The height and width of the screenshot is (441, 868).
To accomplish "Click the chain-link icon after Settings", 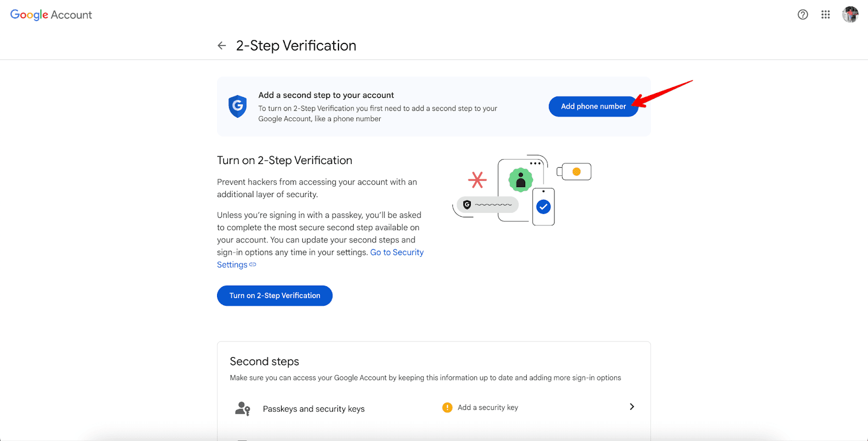I will (253, 264).
